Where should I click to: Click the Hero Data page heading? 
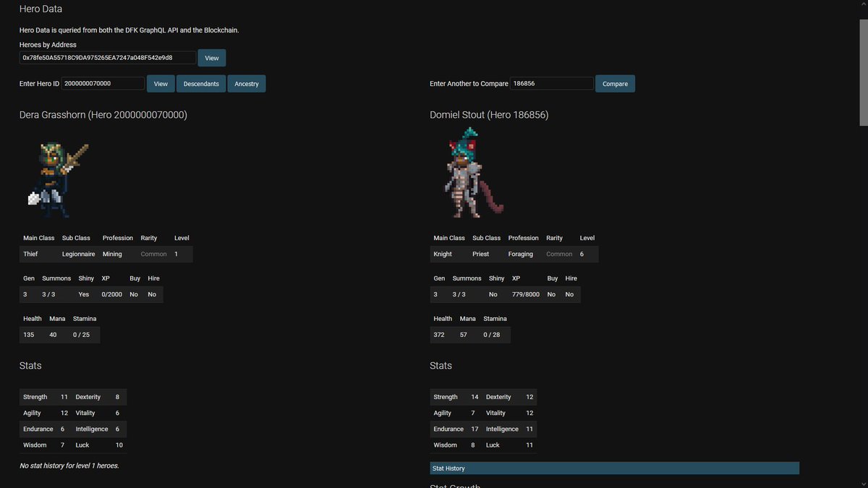coord(40,9)
